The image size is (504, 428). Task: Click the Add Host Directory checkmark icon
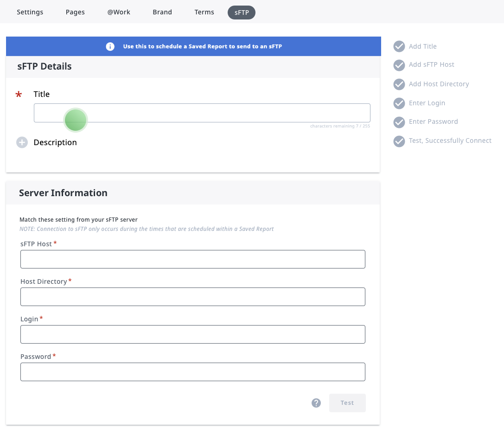(x=399, y=84)
